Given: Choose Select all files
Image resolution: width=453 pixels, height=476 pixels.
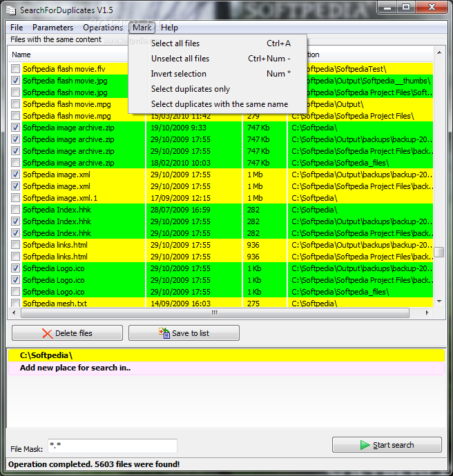Looking at the screenshot, I should coord(218,43).
